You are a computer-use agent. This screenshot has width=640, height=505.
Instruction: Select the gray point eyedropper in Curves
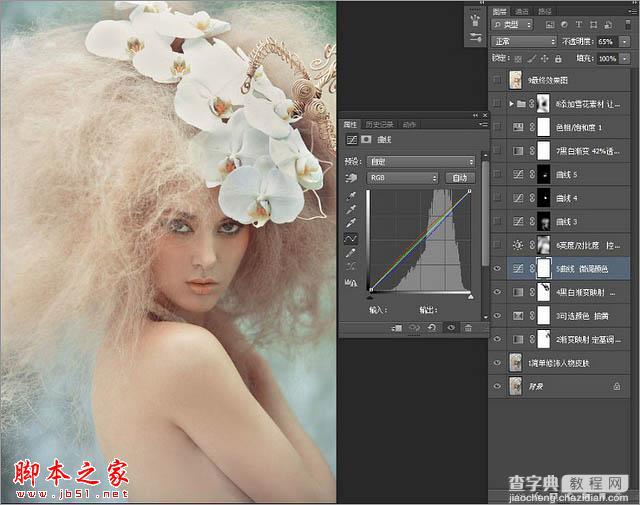click(351, 210)
